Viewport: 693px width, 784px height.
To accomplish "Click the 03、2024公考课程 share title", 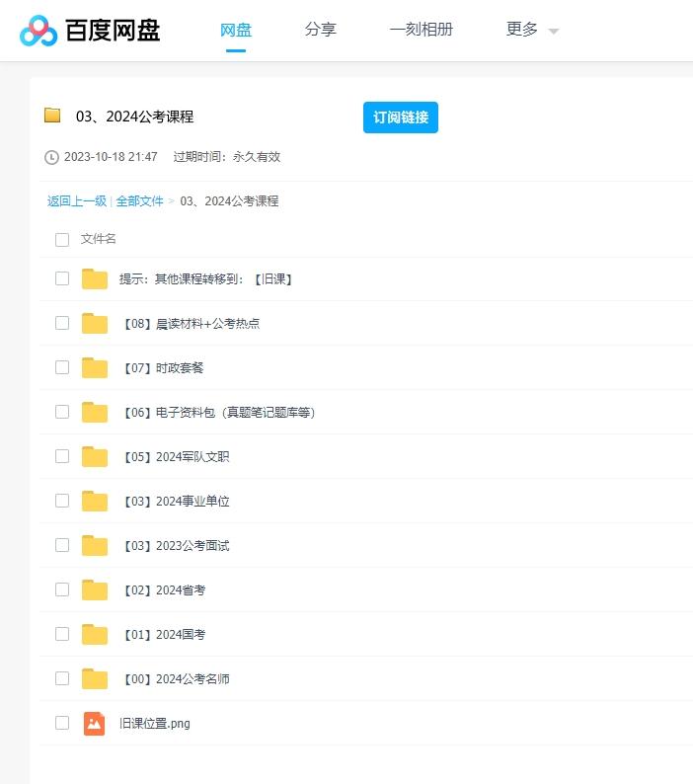I will (134, 117).
